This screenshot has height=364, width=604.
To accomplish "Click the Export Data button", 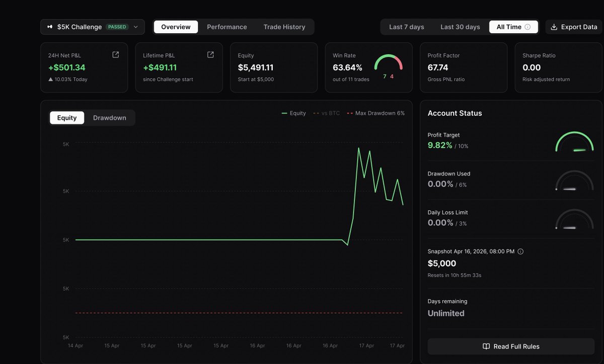I will 574,27.
